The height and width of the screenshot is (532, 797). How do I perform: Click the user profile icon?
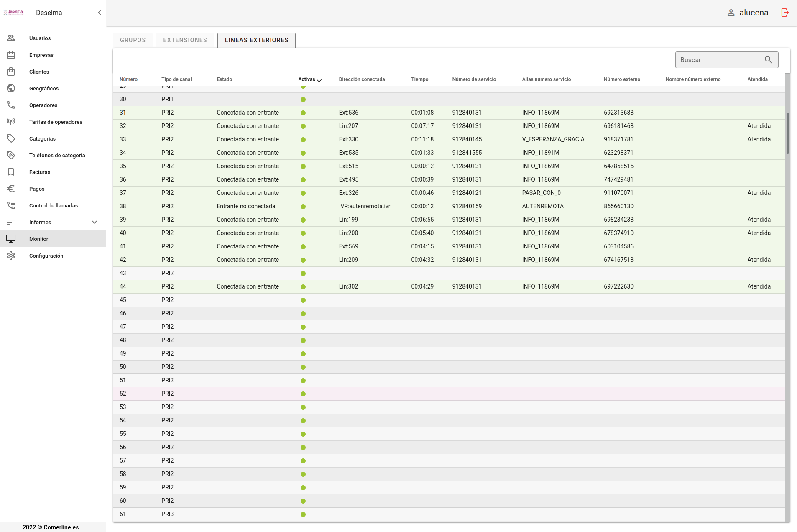click(x=731, y=13)
